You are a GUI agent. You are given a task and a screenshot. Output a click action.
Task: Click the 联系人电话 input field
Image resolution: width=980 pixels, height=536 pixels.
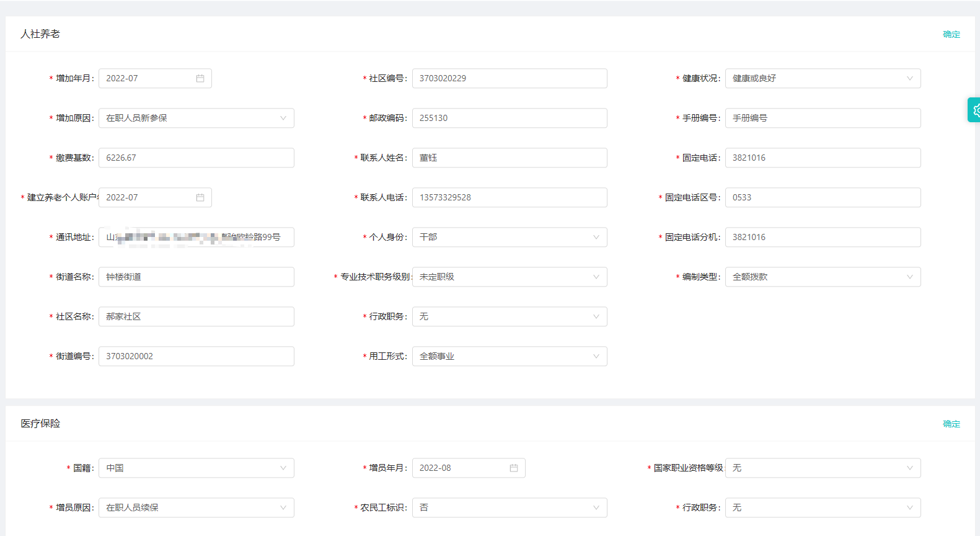510,197
